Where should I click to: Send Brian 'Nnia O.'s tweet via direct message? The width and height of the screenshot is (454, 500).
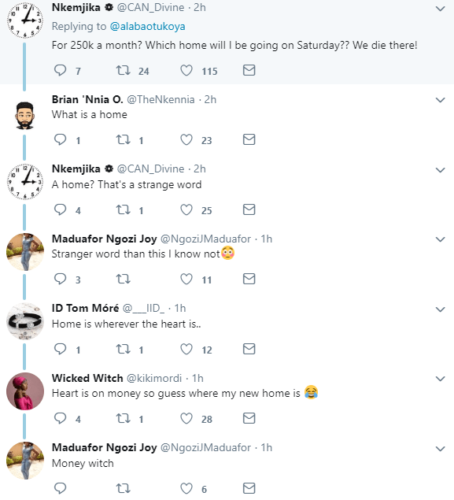[249, 140]
